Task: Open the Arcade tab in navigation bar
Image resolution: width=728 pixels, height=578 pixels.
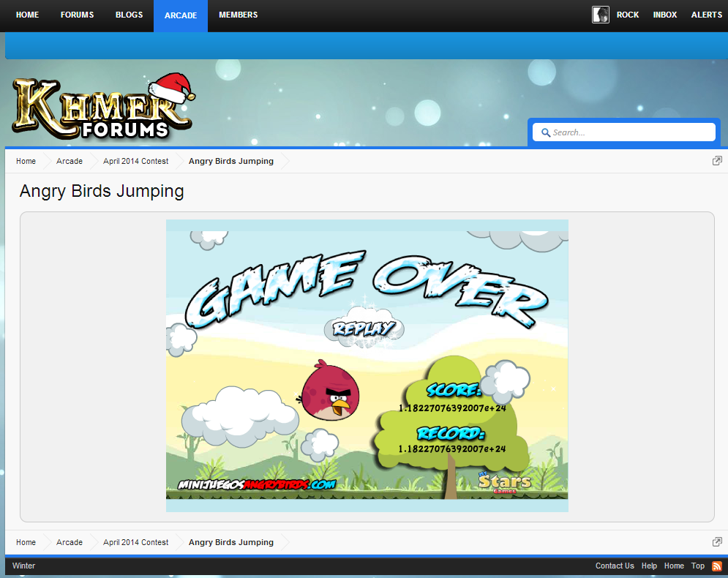Action: (181, 15)
